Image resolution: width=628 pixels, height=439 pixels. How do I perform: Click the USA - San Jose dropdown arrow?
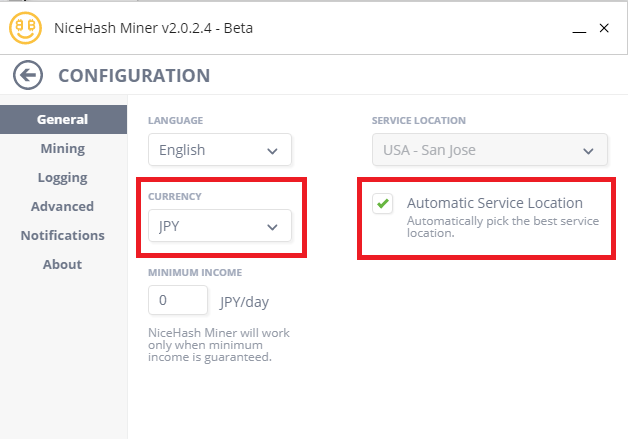pos(588,151)
